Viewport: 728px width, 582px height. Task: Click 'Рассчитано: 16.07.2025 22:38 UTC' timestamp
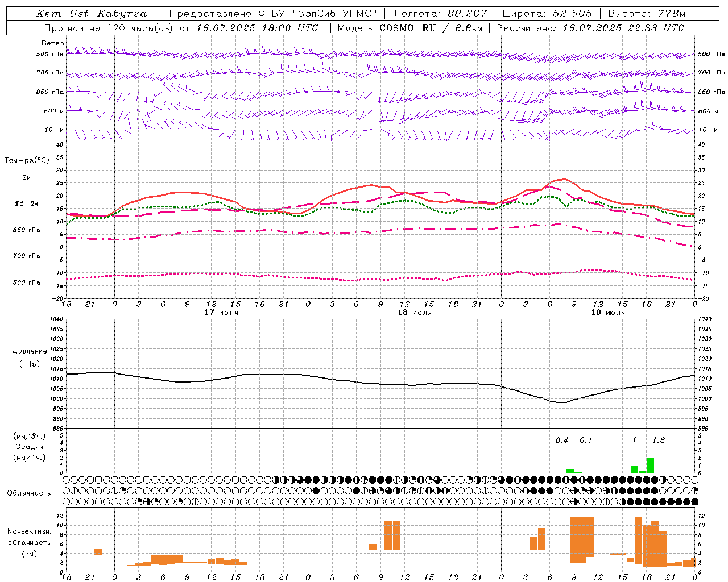(590, 28)
